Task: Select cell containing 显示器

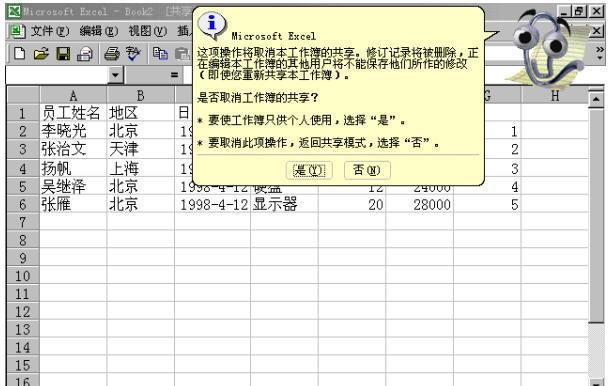Action: [x=284, y=204]
